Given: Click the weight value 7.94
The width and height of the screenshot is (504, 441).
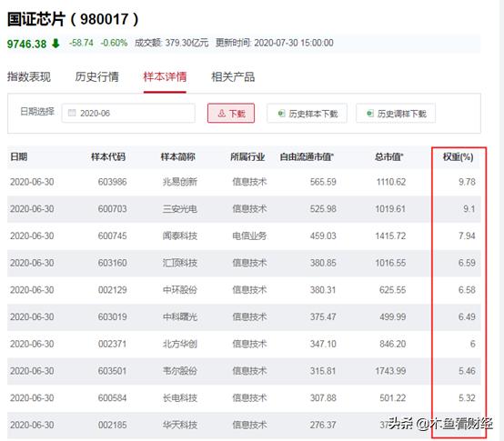Looking at the screenshot, I should (x=467, y=236).
